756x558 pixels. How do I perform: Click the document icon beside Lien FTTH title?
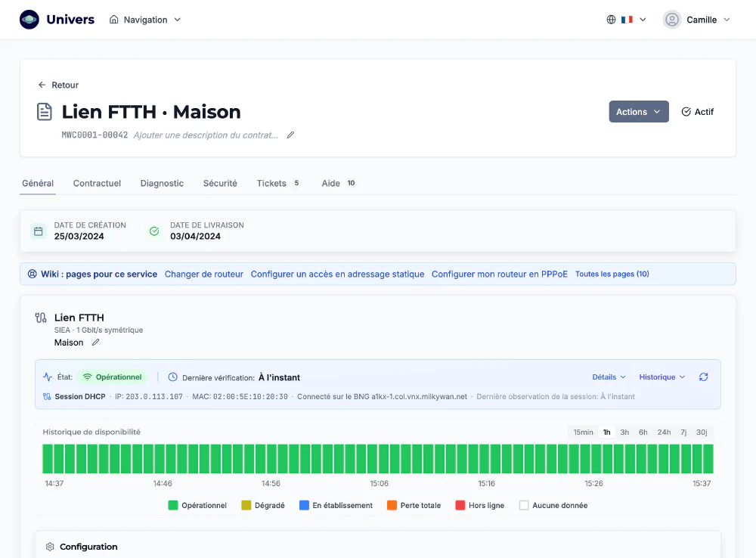45,111
